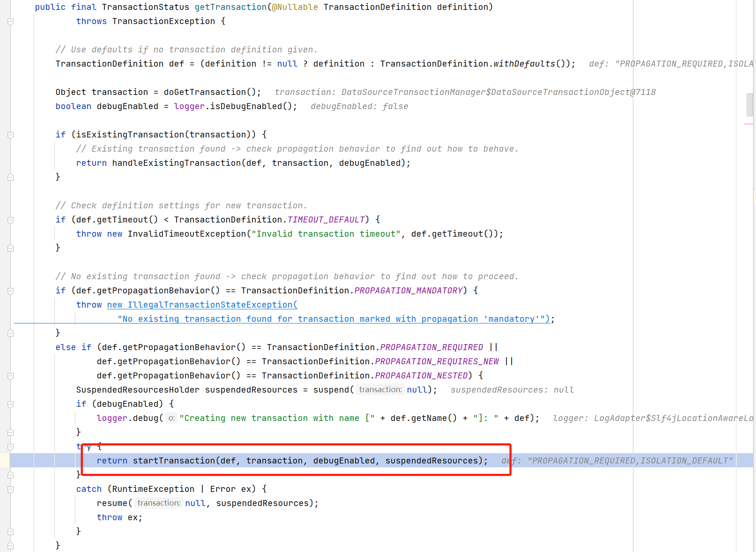Click the comment '// Use defaults if no transaction definition given.'
The image size is (756, 552).
187,50
